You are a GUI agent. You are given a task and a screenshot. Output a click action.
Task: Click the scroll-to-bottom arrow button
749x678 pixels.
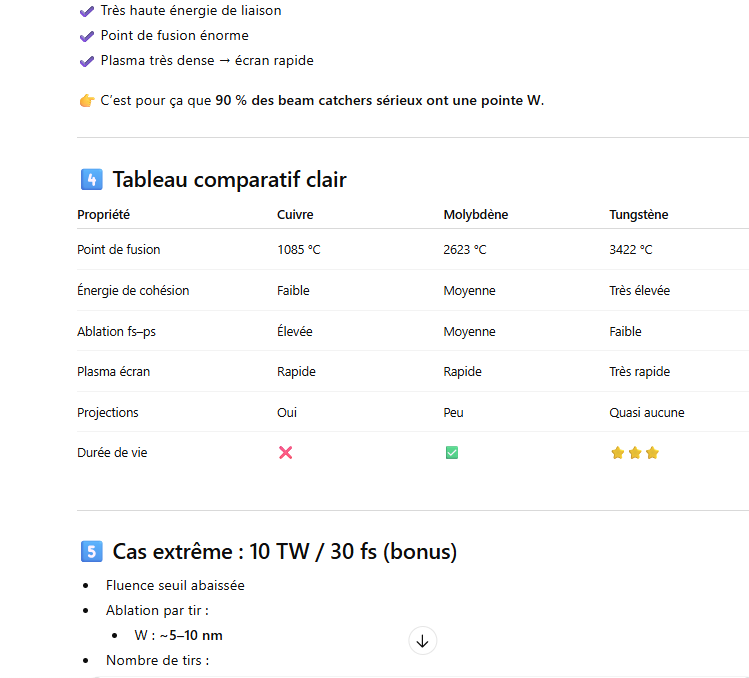click(x=422, y=641)
